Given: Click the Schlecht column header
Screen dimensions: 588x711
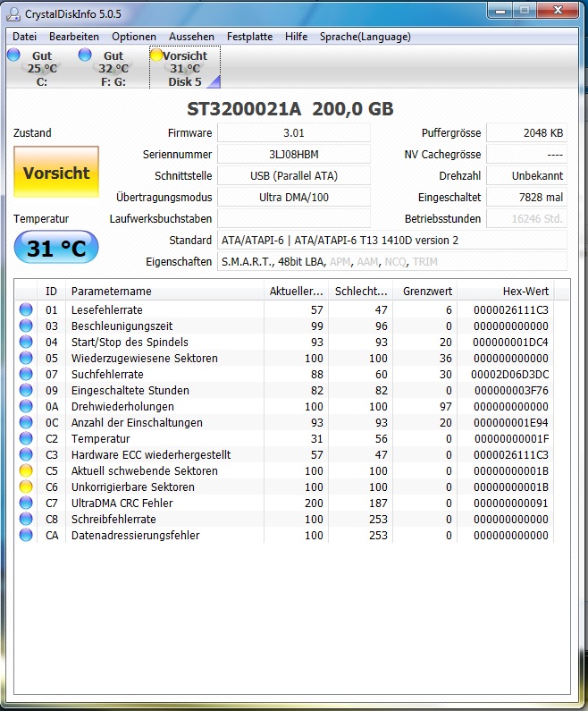Looking at the screenshot, I should [x=361, y=292].
